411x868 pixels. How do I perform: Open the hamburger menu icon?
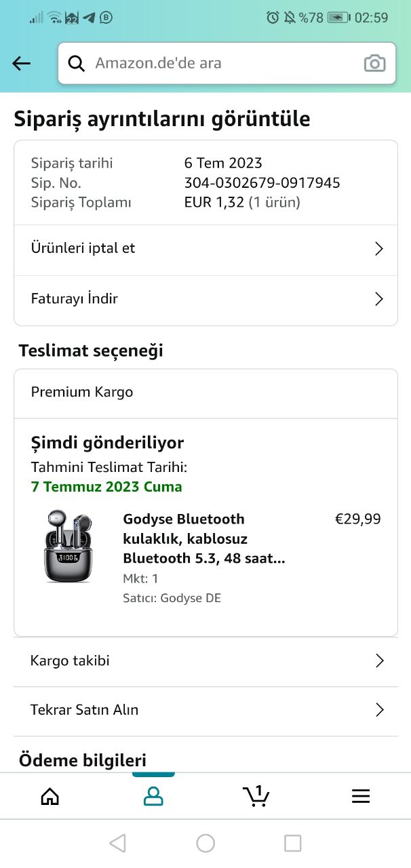pos(361,796)
